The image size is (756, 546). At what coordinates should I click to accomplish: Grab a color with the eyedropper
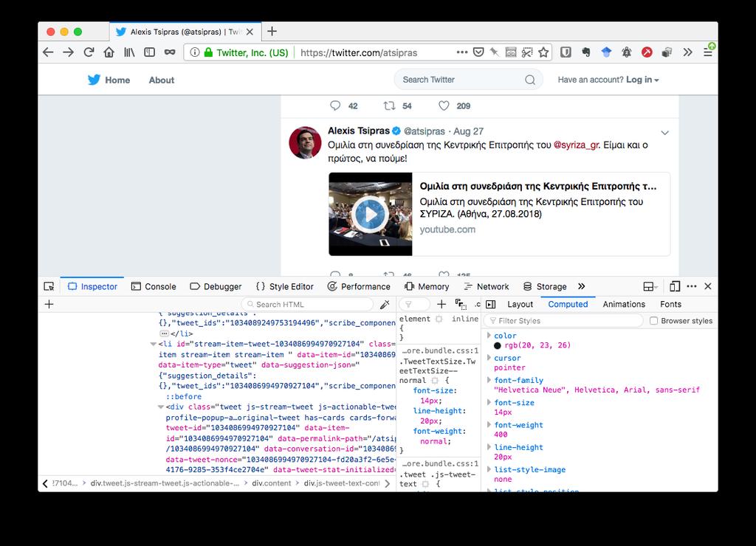click(384, 304)
